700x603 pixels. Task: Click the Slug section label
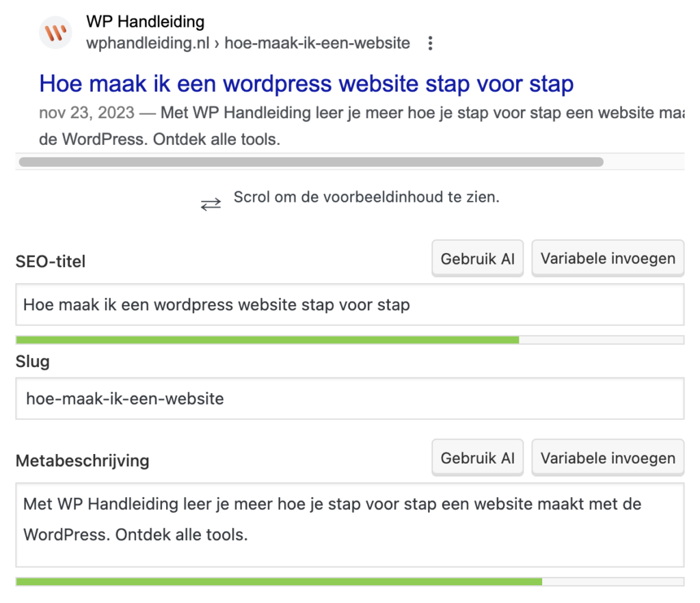[32, 362]
